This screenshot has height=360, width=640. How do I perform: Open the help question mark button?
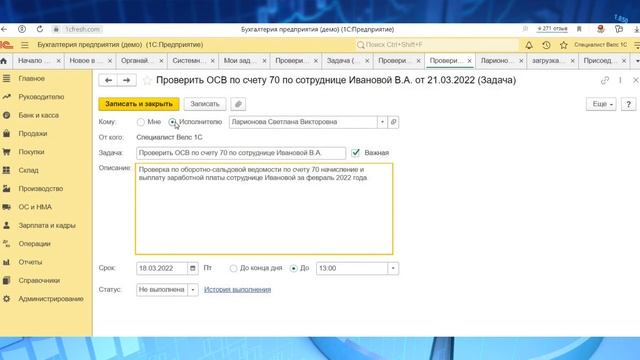629,104
